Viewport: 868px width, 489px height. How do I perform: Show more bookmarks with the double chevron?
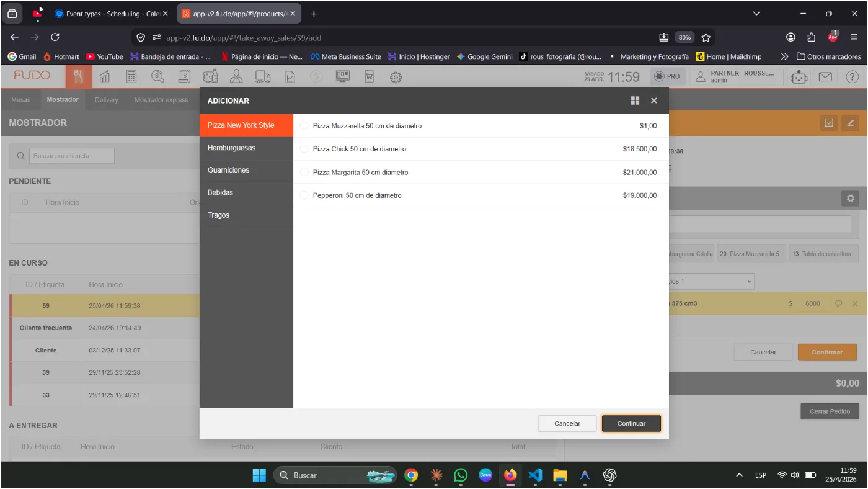pos(784,56)
